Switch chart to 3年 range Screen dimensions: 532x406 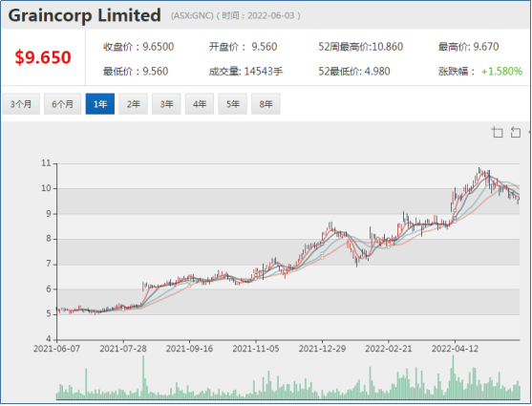(x=166, y=104)
